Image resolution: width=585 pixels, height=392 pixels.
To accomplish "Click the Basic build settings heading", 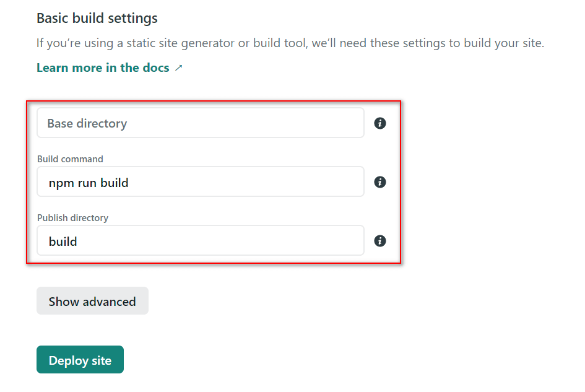I will [97, 18].
